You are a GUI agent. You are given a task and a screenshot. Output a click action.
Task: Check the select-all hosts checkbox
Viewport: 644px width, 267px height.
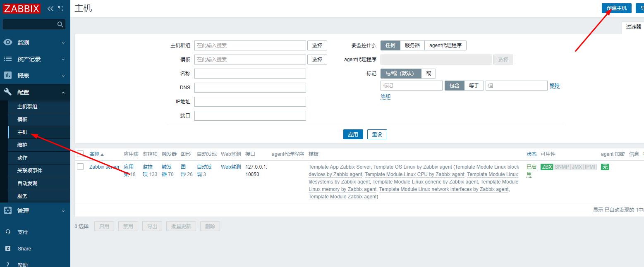click(x=80, y=154)
